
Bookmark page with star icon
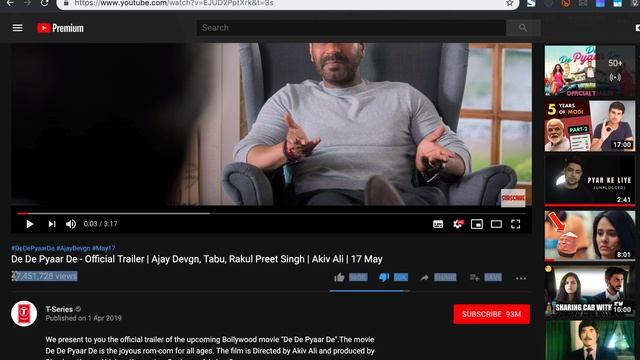point(509,3)
